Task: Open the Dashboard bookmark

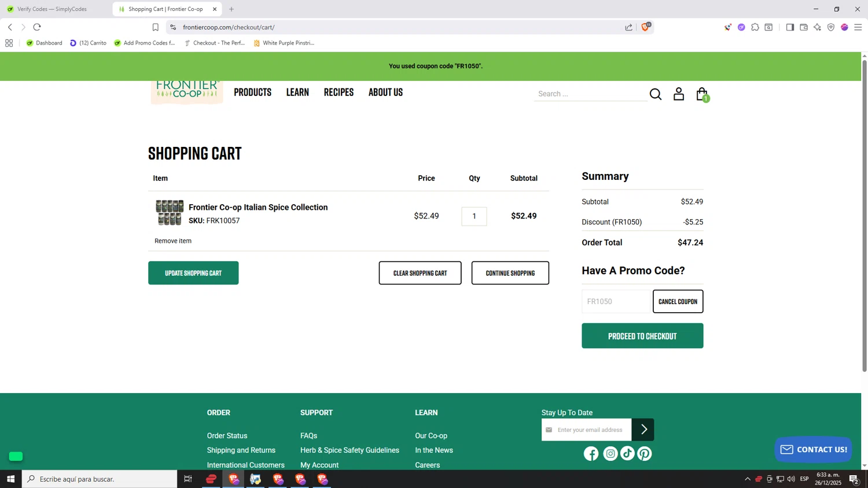Action: click(x=44, y=43)
